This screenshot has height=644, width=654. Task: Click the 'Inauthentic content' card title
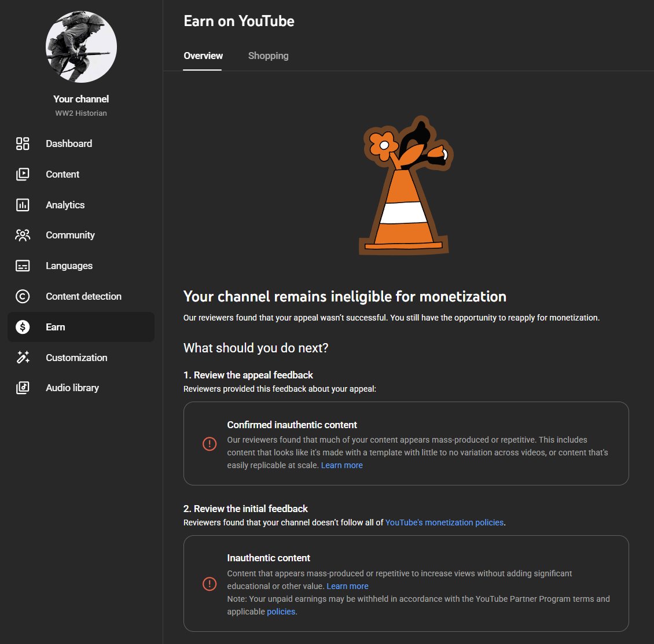tap(269, 558)
